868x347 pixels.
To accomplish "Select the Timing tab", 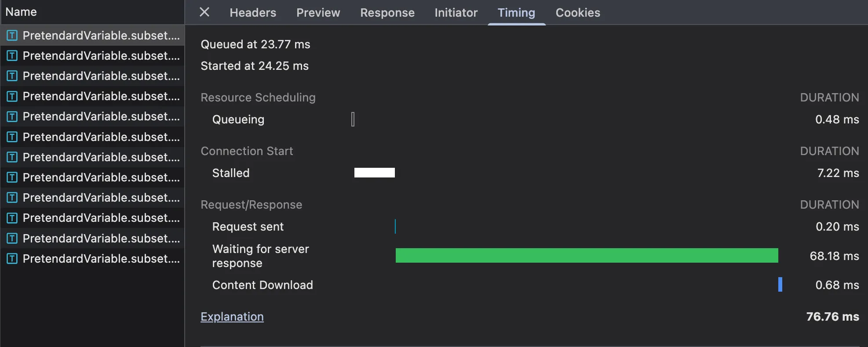I will pyautogui.click(x=516, y=13).
